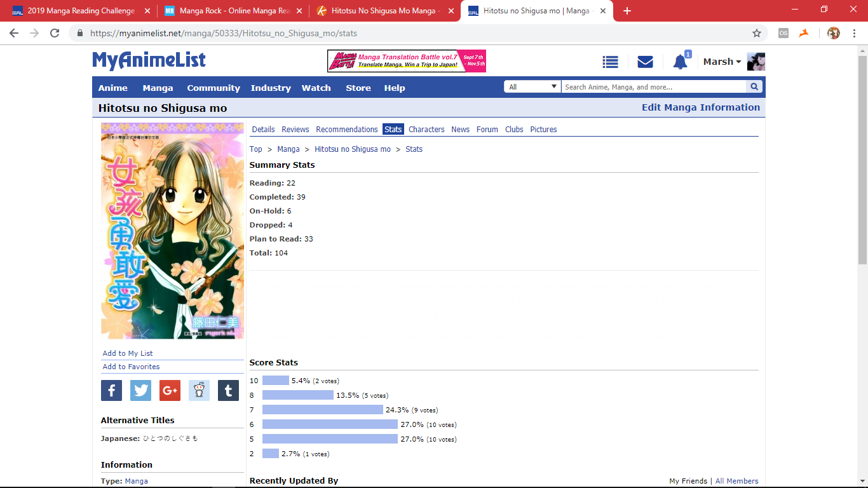Click Hitotsu no Shigusa mo breadcrumb link
This screenshot has height=488, width=868.
coord(353,149)
